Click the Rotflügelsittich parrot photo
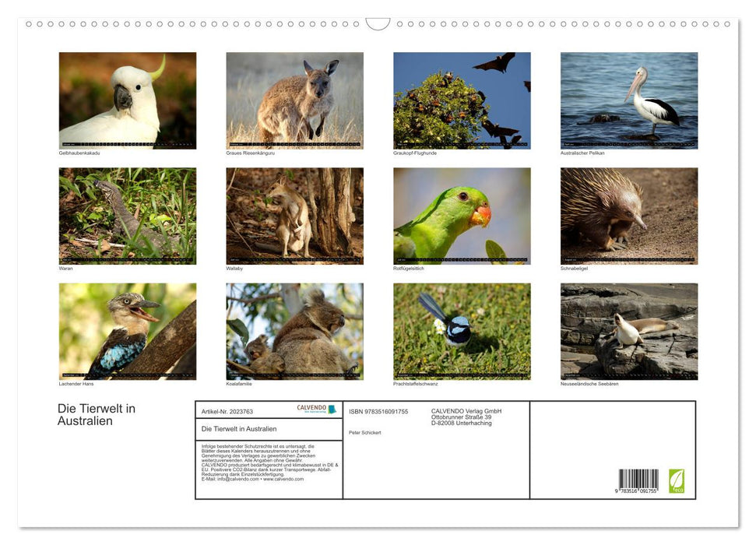 click(461, 215)
